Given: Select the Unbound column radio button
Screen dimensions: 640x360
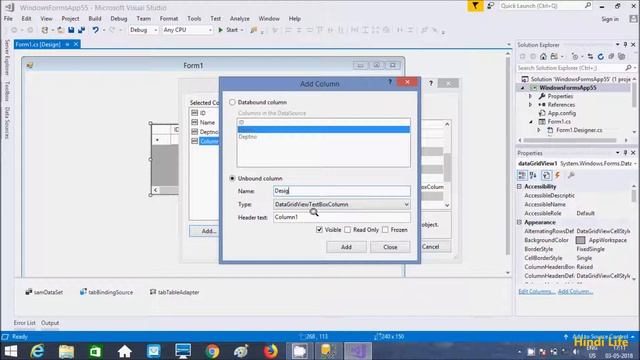Looking at the screenshot, I should pyautogui.click(x=232, y=178).
